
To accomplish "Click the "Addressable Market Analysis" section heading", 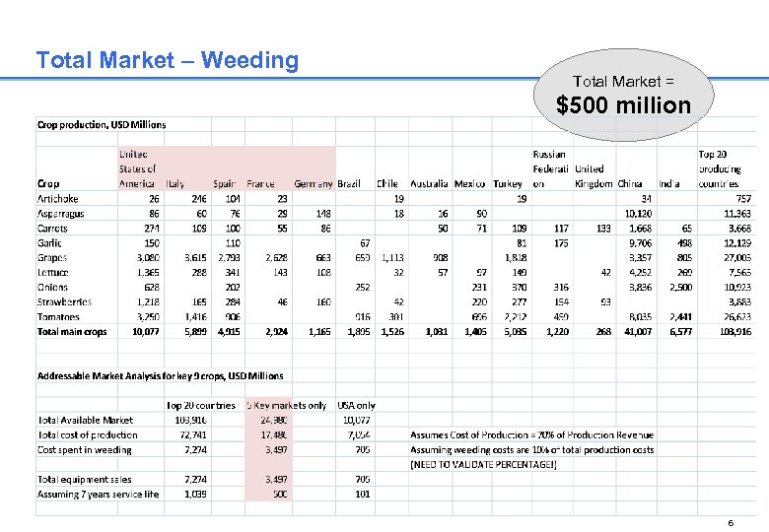I will pos(160,375).
